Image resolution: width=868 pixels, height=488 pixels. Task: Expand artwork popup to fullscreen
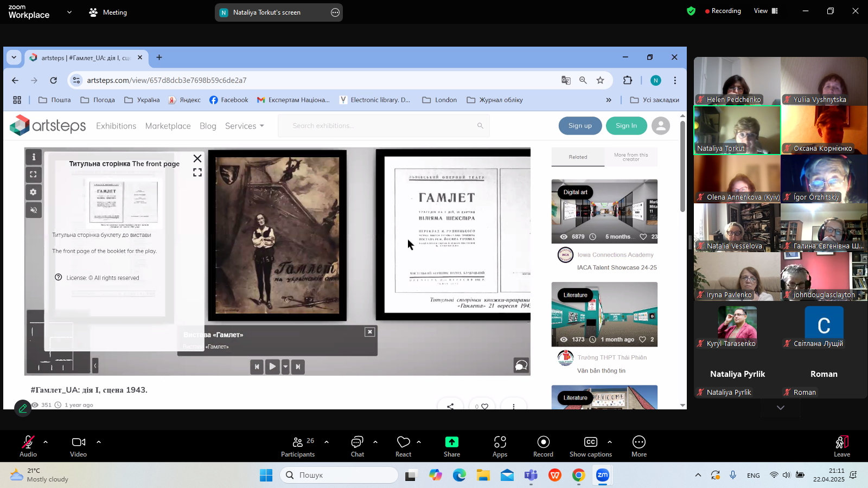[197, 172]
